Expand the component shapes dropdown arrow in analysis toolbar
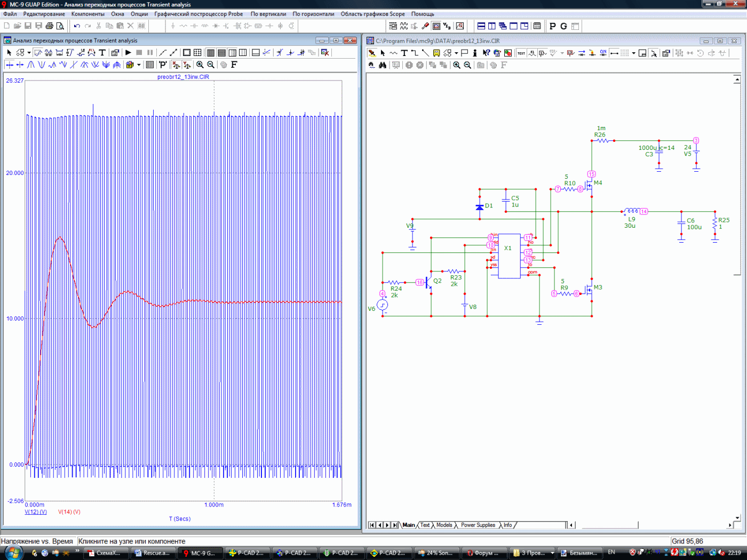This screenshot has width=747, height=560. click(x=29, y=52)
